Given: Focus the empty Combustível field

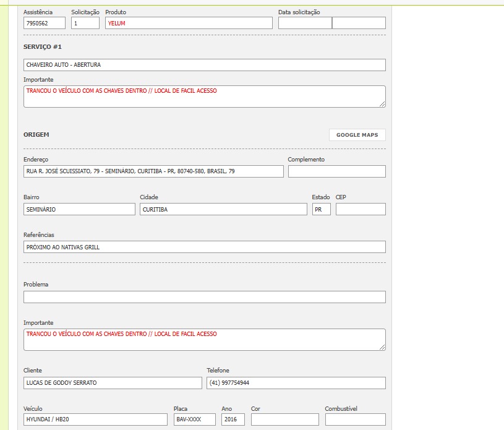Looking at the screenshot, I should 355,419.
